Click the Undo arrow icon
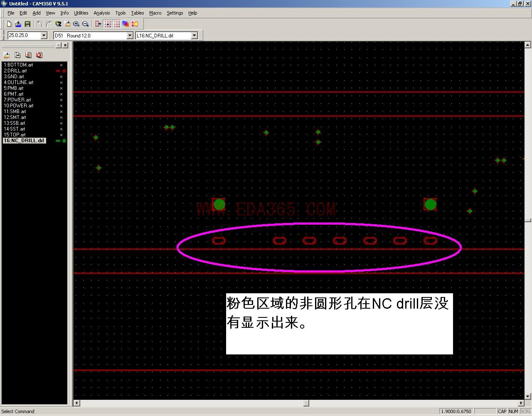Viewport: 532px width, 416px height. (x=40, y=24)
